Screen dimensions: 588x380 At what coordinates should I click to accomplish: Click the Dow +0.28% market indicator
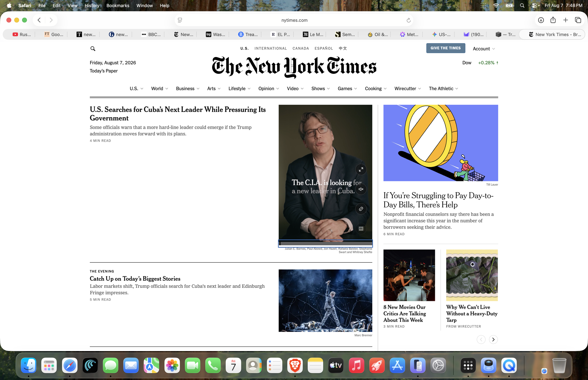tap(480, 63)
